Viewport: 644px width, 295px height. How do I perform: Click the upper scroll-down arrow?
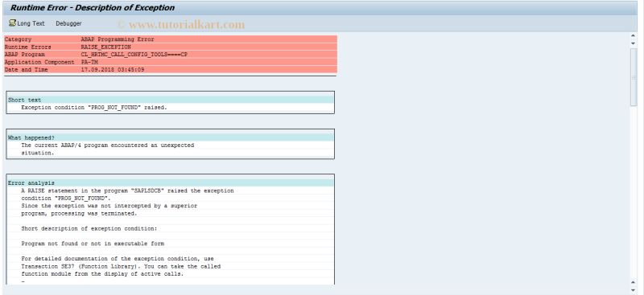point(633,43)
